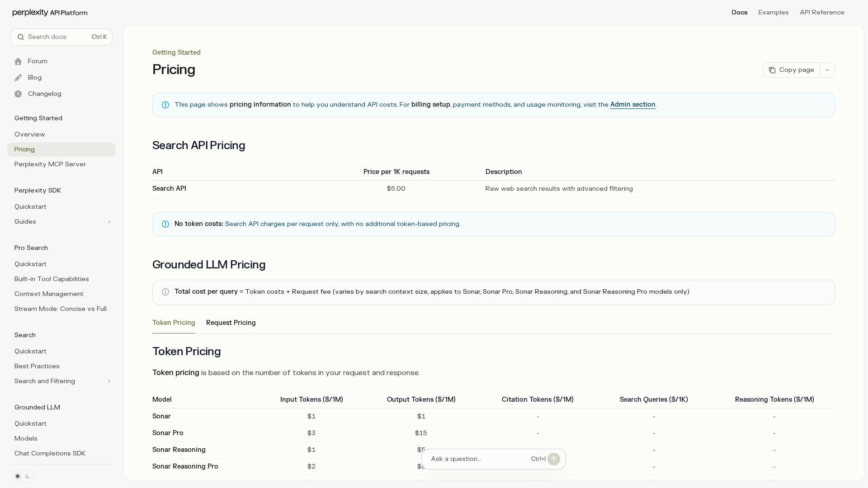The image size is (868, 488).
Task: Switch to the Request Pricing tab
Action: 231,323
